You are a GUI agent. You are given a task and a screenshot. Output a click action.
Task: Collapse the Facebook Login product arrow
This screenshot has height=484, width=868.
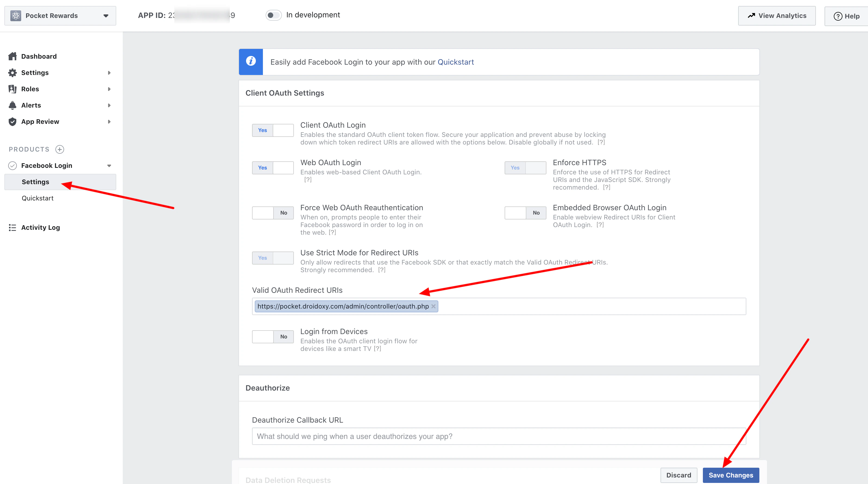[x=109, y=166]
